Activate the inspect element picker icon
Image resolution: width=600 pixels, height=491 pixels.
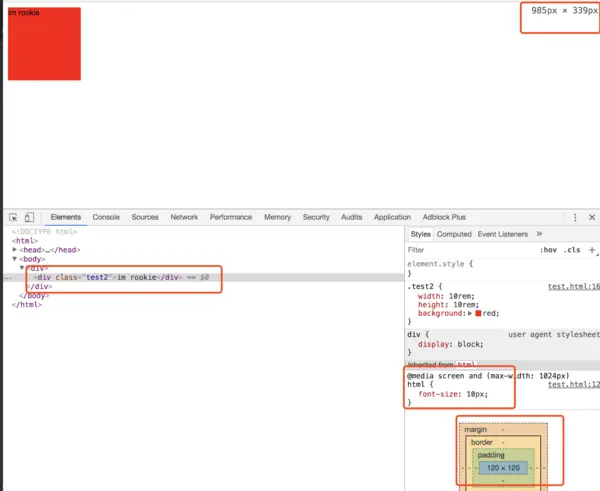coord(13,217)
